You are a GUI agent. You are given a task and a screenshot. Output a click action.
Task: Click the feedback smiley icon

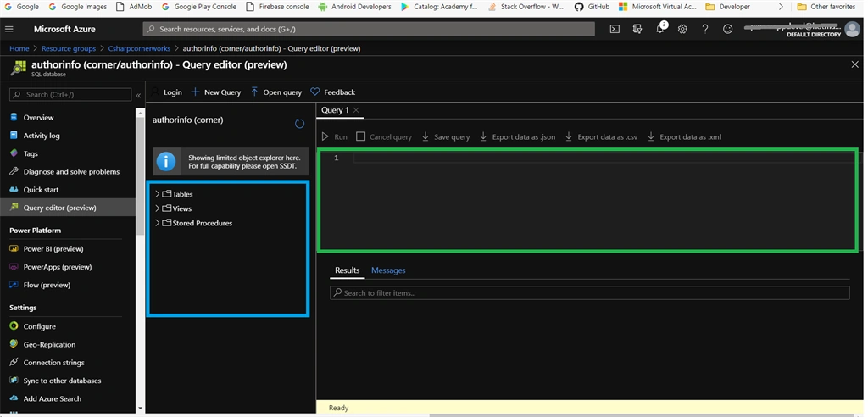727,29
